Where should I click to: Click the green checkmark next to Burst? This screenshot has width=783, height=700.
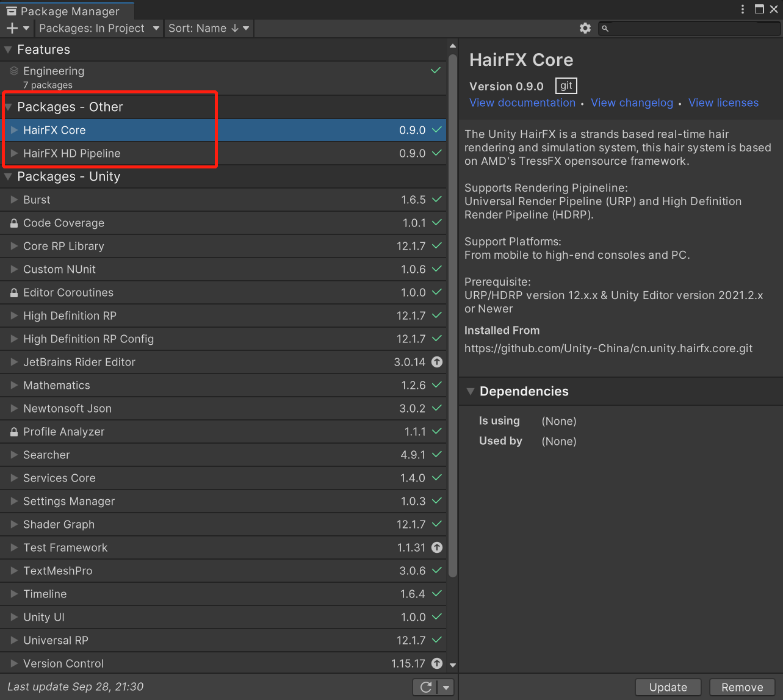(x=437, y=200)
